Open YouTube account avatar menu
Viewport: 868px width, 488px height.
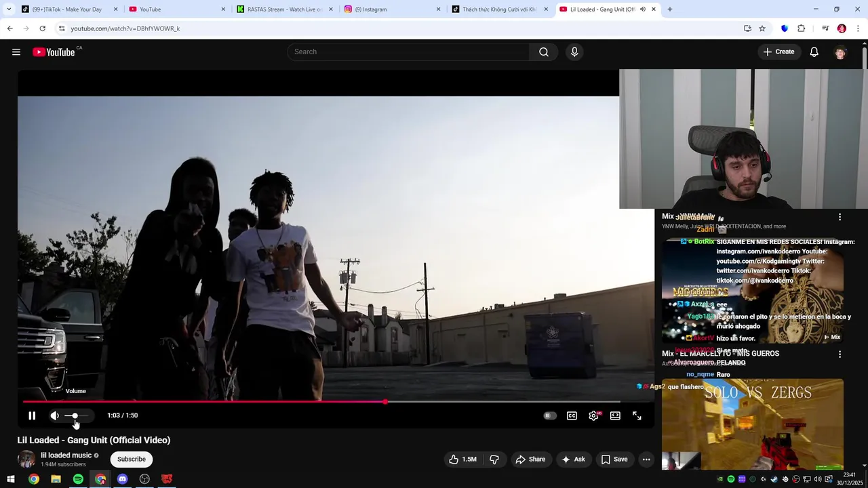(841, 52)
